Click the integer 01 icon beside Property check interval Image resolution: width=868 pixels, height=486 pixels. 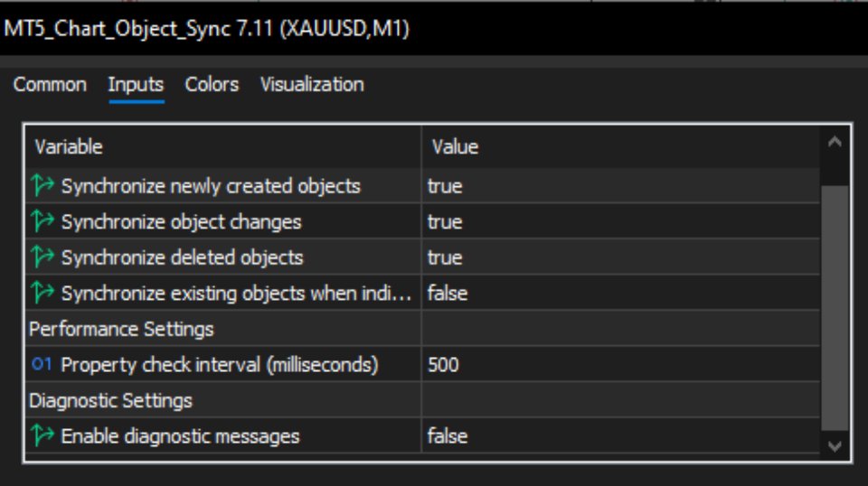(x=42, y=364)
